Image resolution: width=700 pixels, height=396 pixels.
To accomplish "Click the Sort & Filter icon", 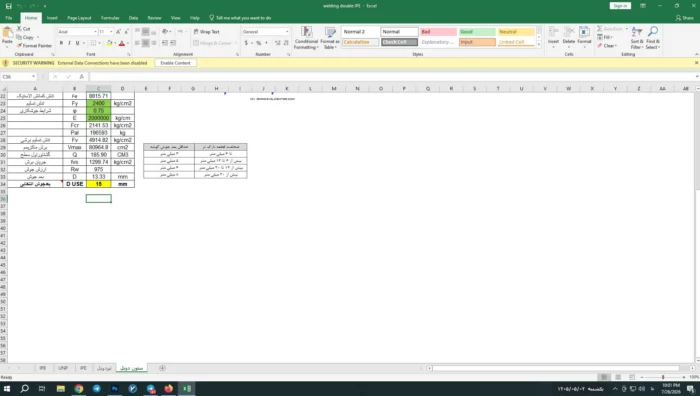I will pyautogui.click(x=637, y=38).
